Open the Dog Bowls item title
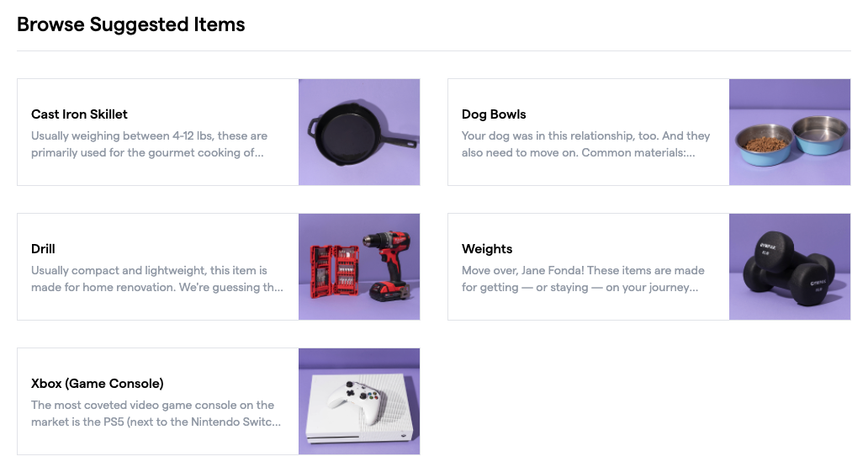868x467 pixels. (494, 114)
